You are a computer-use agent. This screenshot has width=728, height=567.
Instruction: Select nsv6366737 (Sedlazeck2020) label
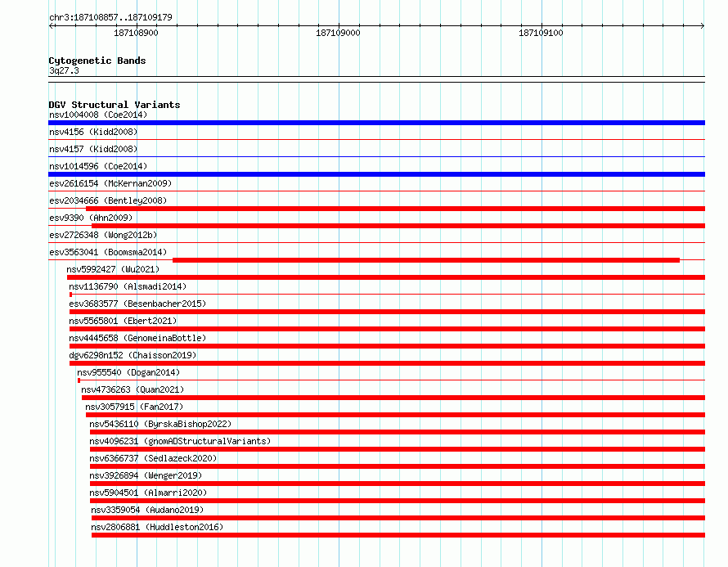pyautogui.click(x=153, y=458)
